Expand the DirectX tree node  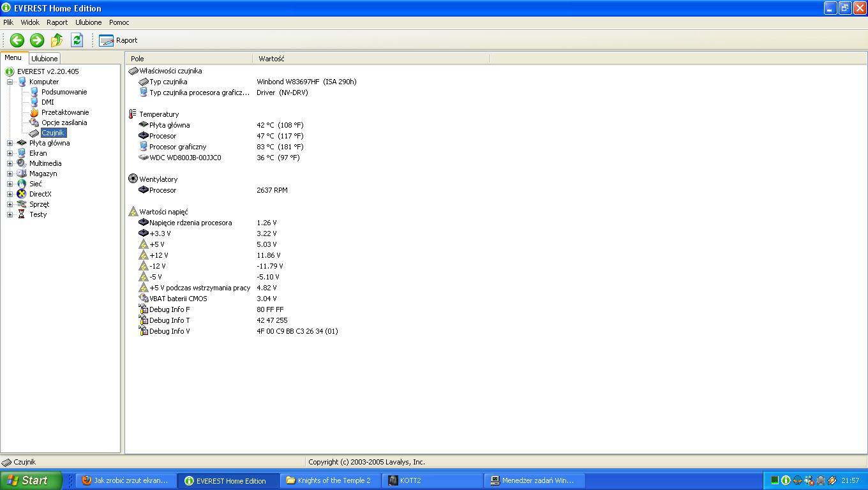[10, 194]
